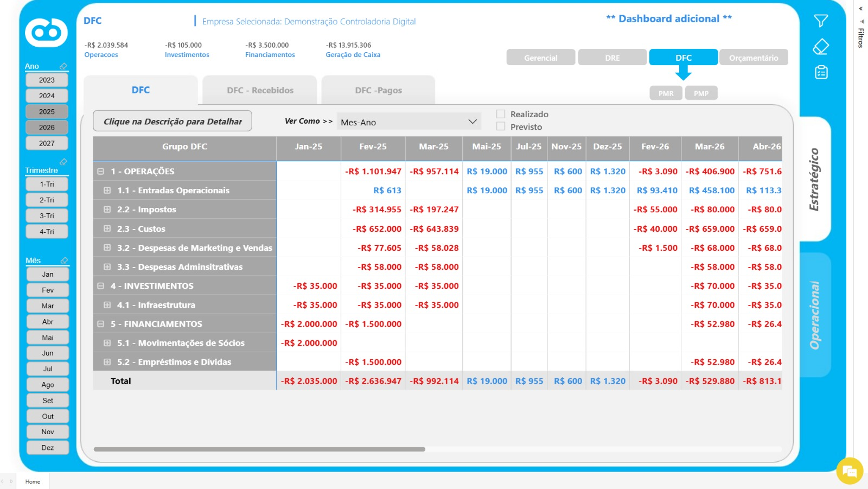Collapse the Filtros pane arrow
Viewport: 868px width, 489px height.
click(x=861, y=9)
